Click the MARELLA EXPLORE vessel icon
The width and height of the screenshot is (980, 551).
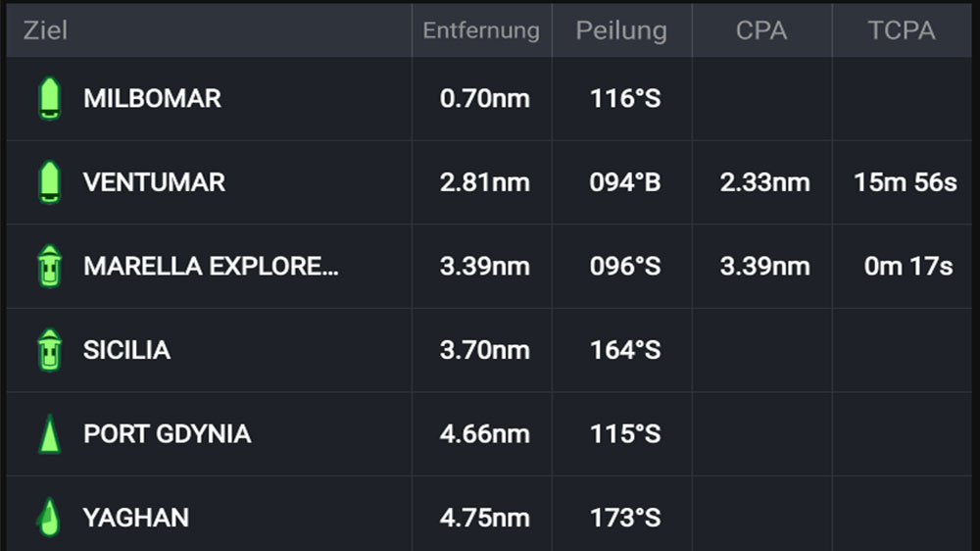point(49,267)
